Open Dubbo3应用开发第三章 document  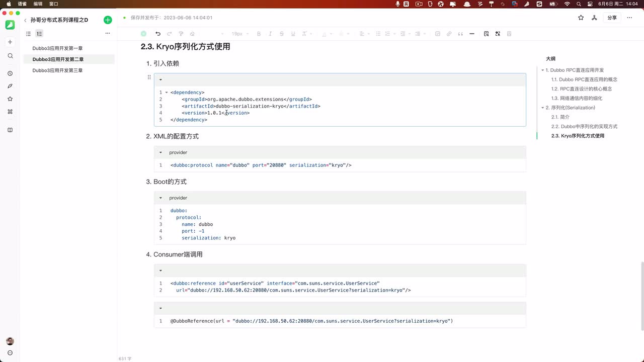pos(57,70)
